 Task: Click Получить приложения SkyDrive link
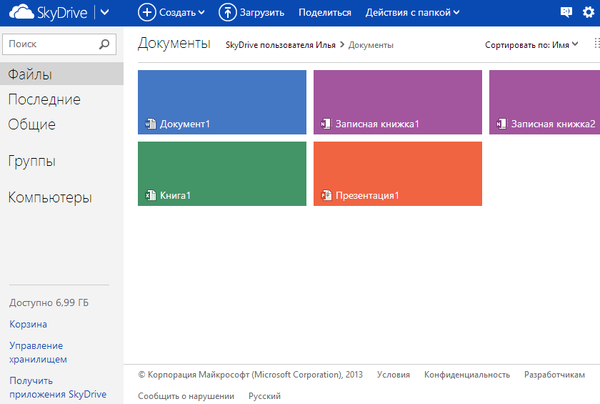click(58, 388)
